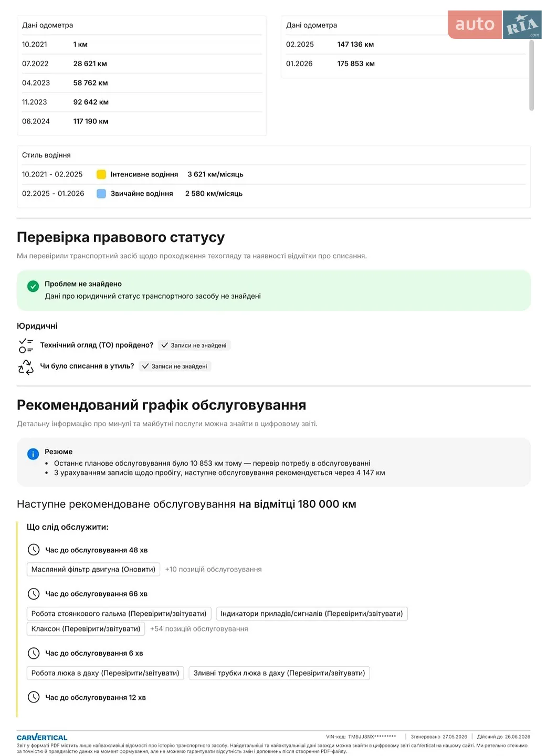
Task: Select the Робота люка в даху tag
Action: point(106,673)
